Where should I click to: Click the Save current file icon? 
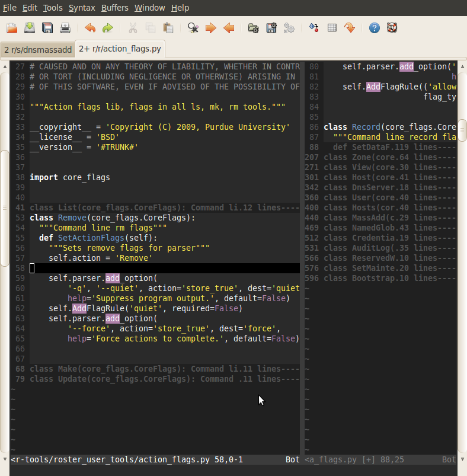click(x=30, y=28)
